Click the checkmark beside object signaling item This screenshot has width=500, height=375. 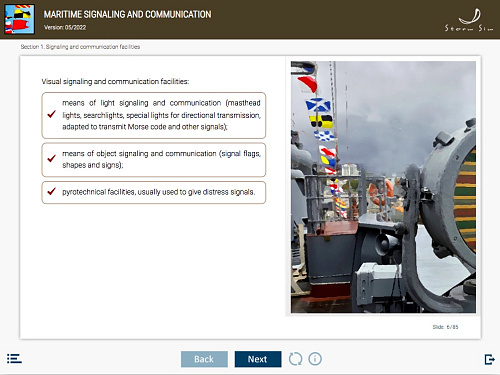click(x=51, y=158)
